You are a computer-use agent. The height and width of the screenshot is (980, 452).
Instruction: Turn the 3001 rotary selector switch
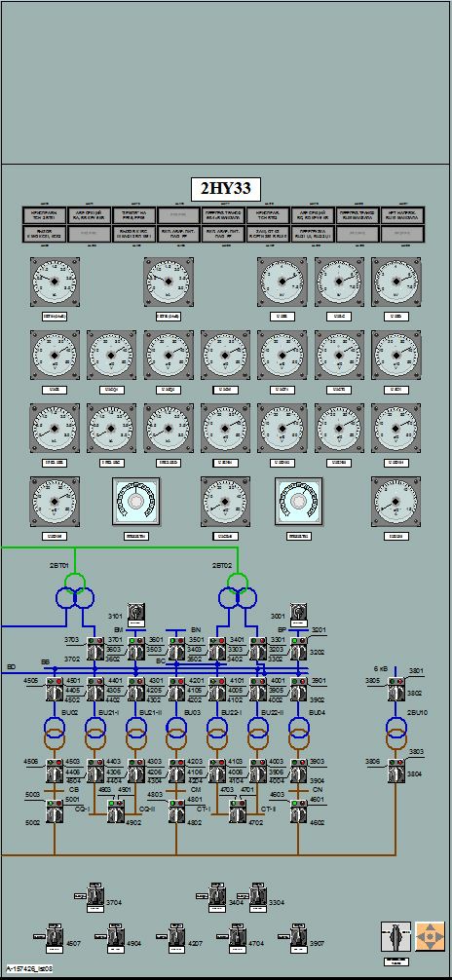[x=299, y=611]
